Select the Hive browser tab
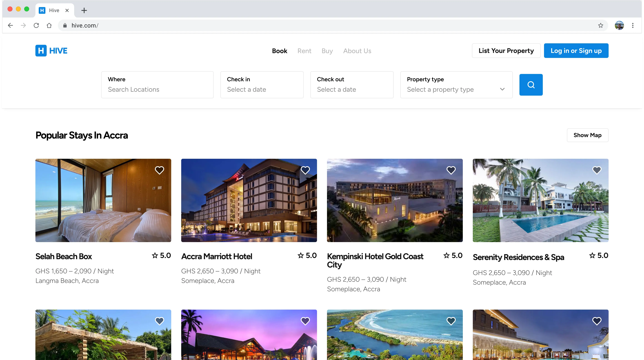The image size is (644, 360). [x=55, y=10]
